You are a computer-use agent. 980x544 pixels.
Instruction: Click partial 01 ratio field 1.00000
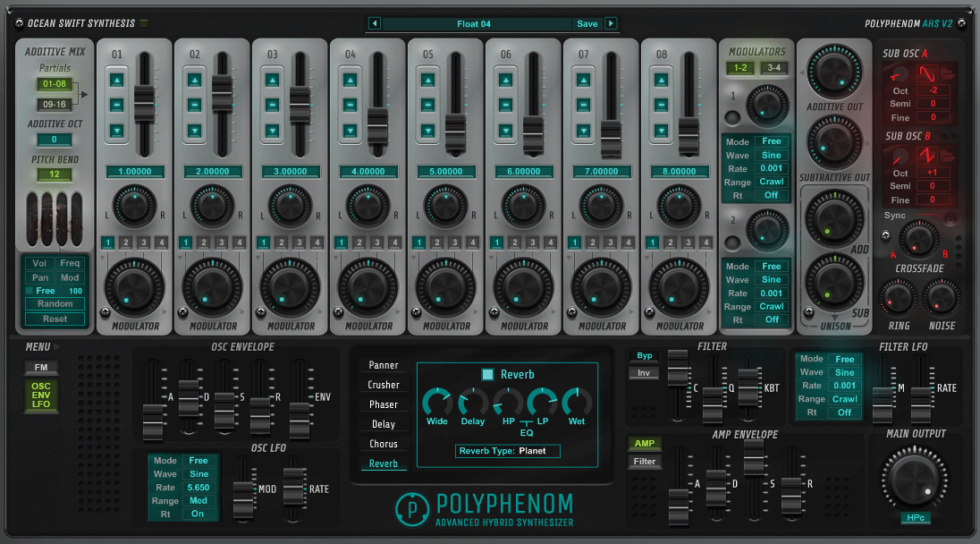135,171
